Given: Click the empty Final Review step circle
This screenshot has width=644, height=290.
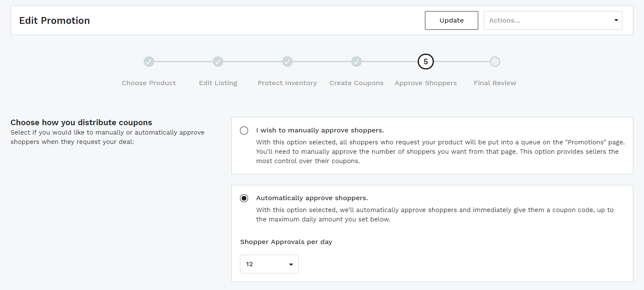Looking at the screenshot, I should pos(495,61).
